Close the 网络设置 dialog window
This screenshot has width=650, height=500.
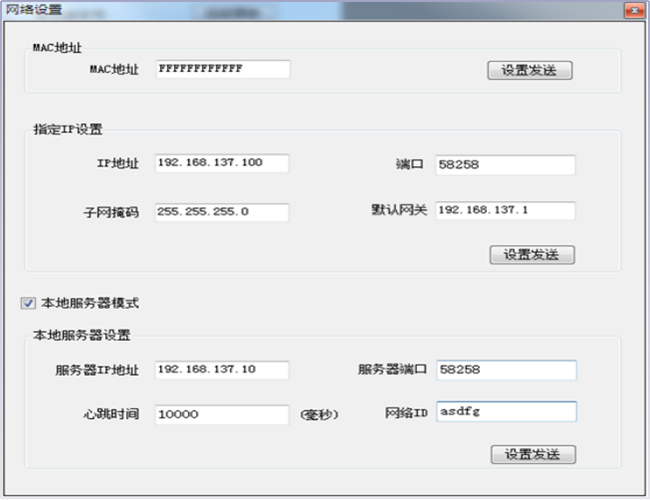[x=633, y=9]
